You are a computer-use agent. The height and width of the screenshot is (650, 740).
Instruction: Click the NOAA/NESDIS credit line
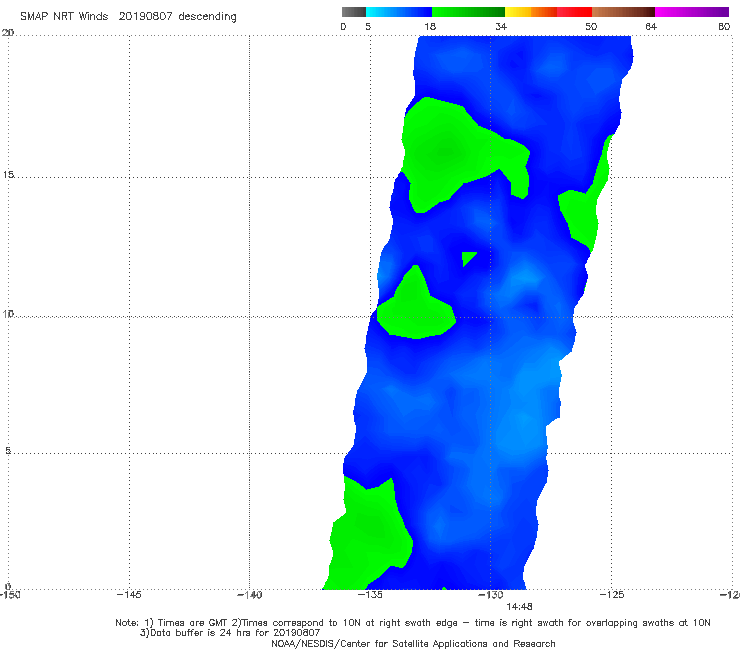[x=413, y=644]
